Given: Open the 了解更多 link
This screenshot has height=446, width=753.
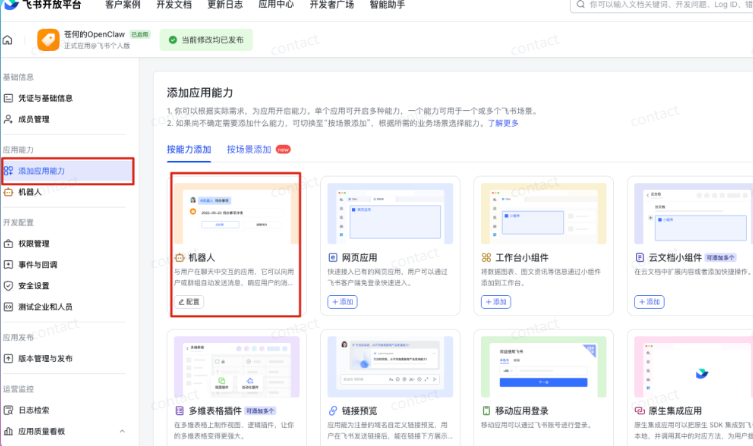Looking at the screenshot, I should (x=503, y=123).
